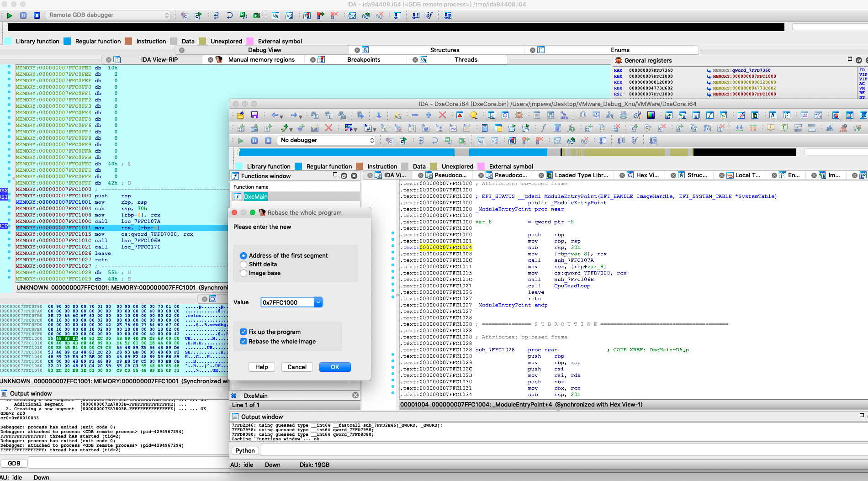Click the Cancel button in Rebase dialog

point(297,367)
